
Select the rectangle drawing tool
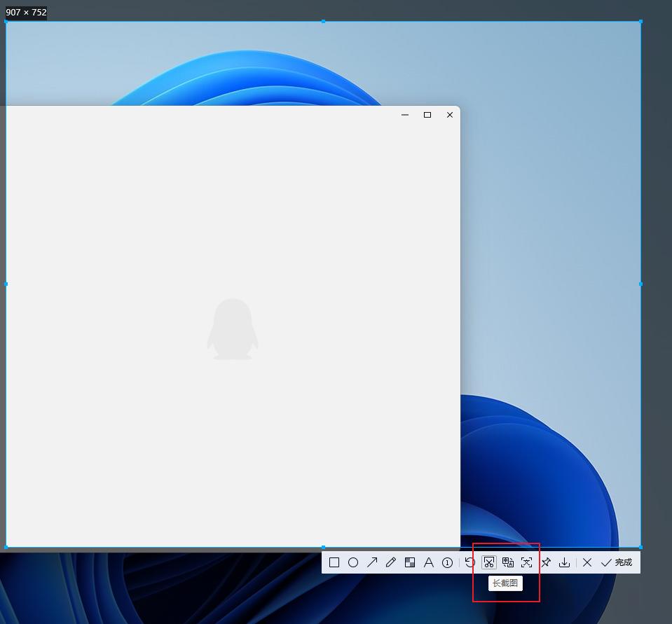(x=334, y=562)
